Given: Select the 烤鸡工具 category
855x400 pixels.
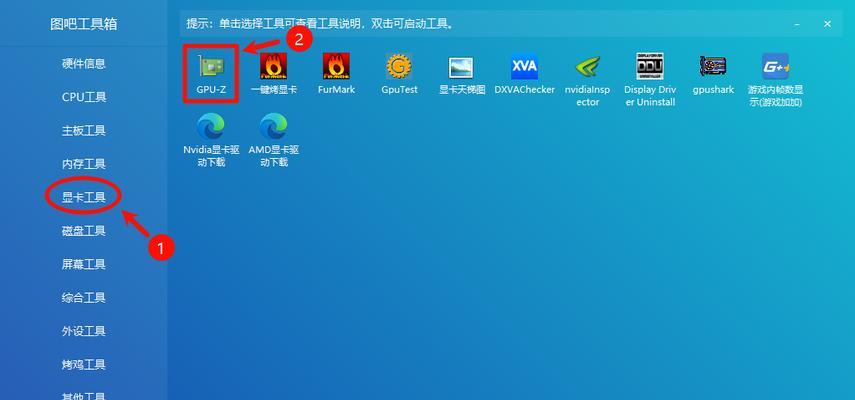Looking at the screenshot, I should 83,365.
